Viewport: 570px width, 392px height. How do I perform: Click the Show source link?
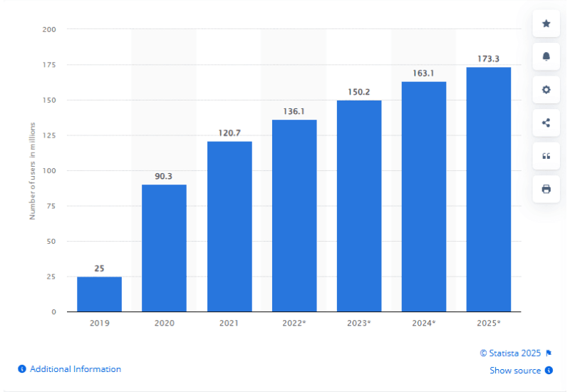(515, 371)
